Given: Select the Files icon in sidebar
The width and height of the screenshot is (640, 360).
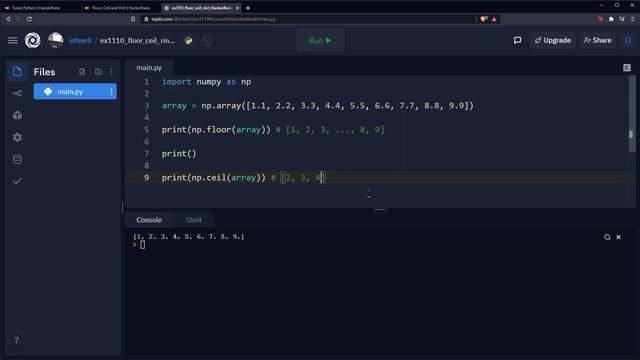Looking at the screenshot, I should 17,72.
